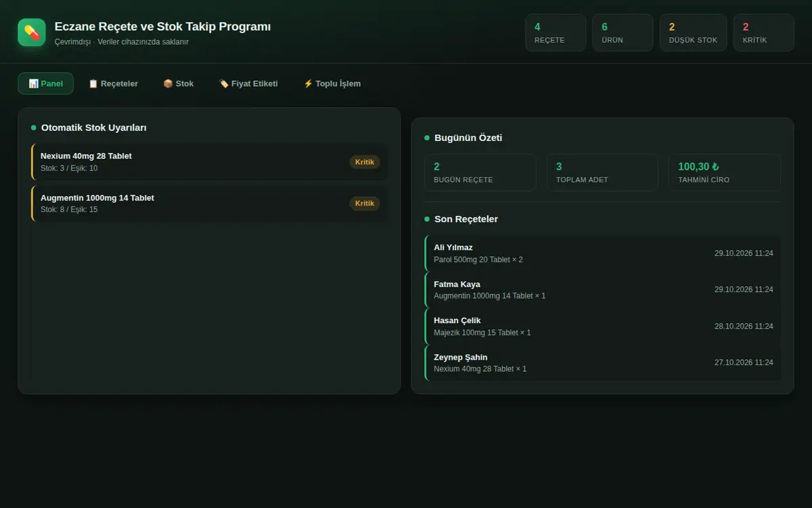Click the Kritik badge on the Augmentin alert
The height and width of the screenshot is (508, 812).
(x=365, y=203)
